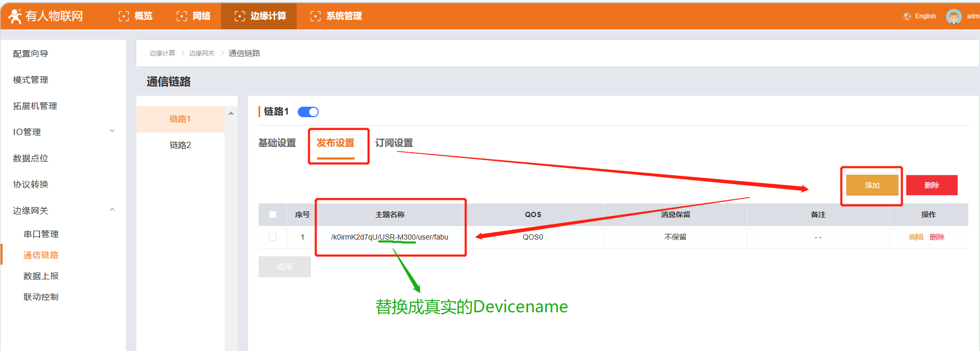Click 编辑 in row 1
This screenshot has height=351, width=980.
(916, 237)
